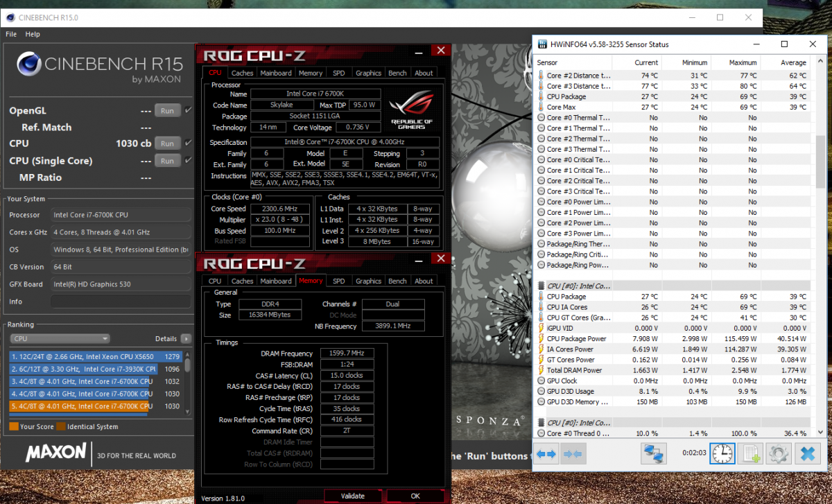Close the CPU-Z window showing Memory timings
The height and width of the screenshot is (504, 832).
(440, 259)
